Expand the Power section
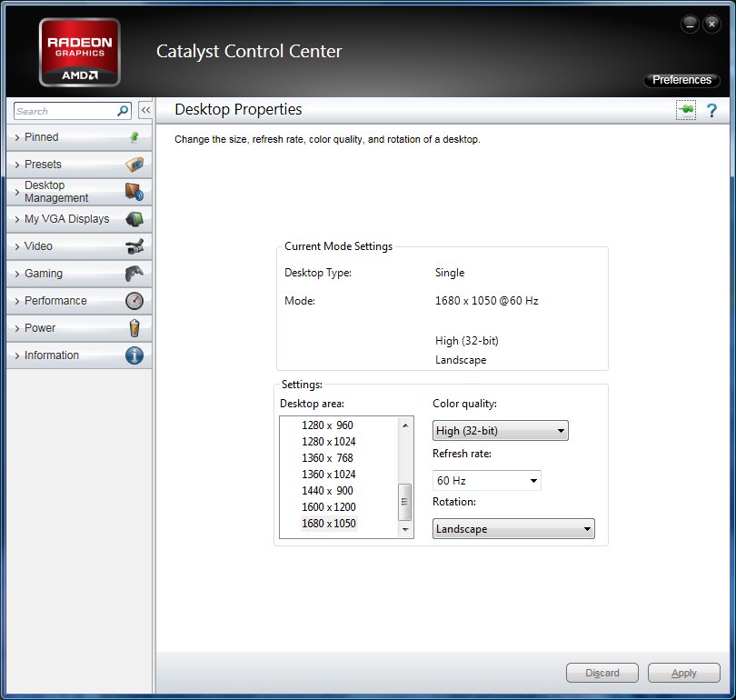 [x=79, y=327]
